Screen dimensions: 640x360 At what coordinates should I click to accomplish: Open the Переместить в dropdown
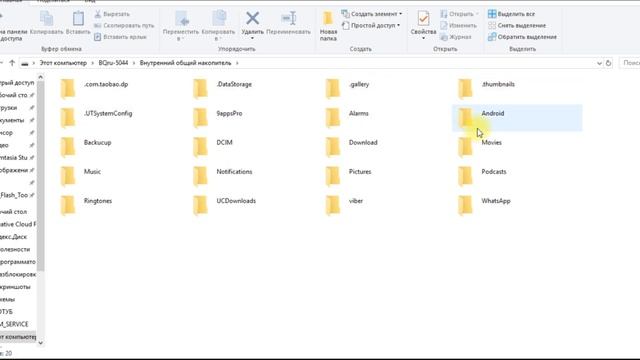180,26
